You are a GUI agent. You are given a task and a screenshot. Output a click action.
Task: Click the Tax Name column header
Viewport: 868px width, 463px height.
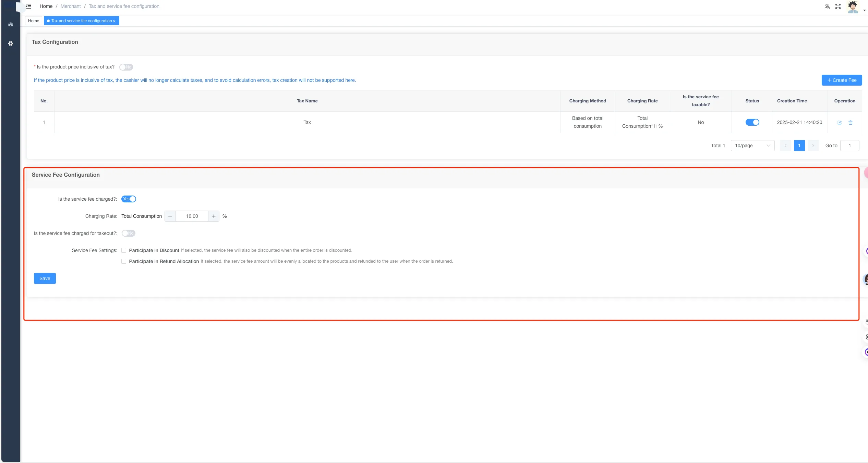click(307, 101)
